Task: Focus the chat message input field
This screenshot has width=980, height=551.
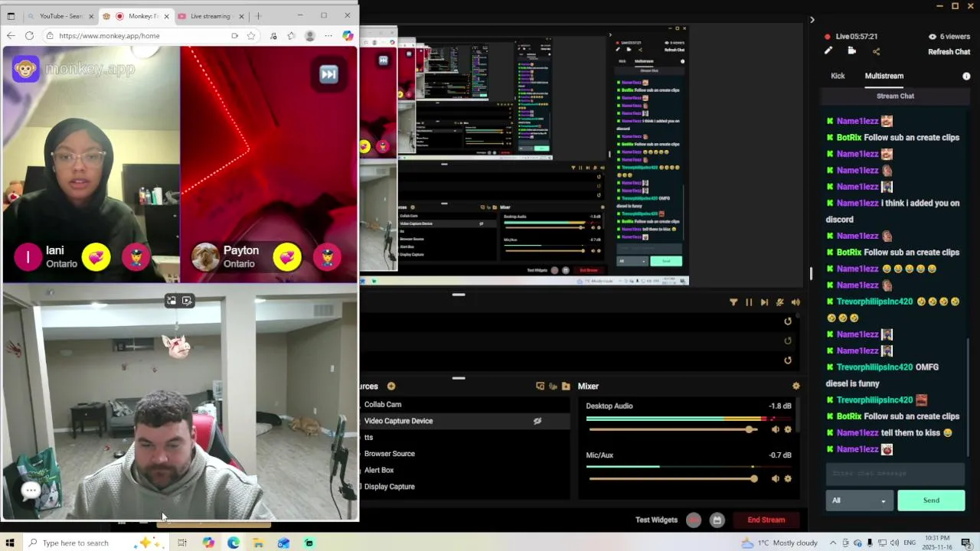Action: point(895,473)
